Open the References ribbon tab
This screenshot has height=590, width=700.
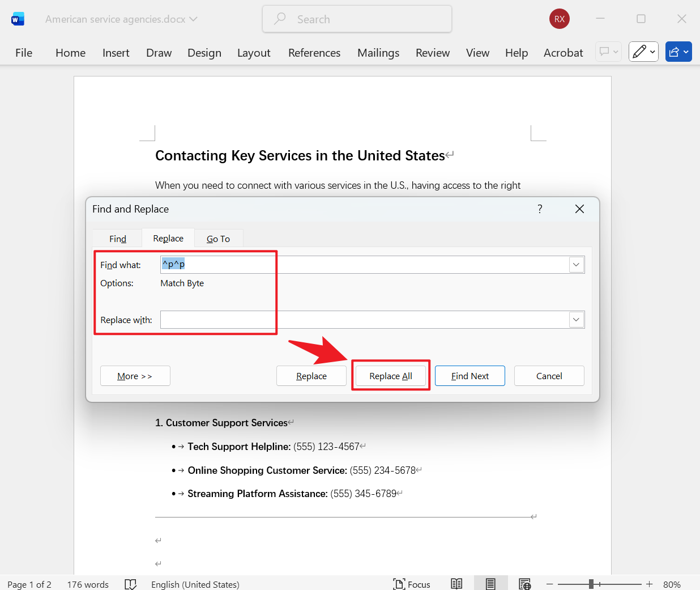pyautogui.click(x=314, y=53)
